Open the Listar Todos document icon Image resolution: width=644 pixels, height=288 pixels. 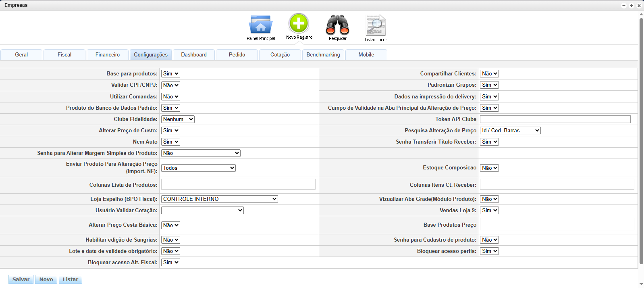click(376, 25)
